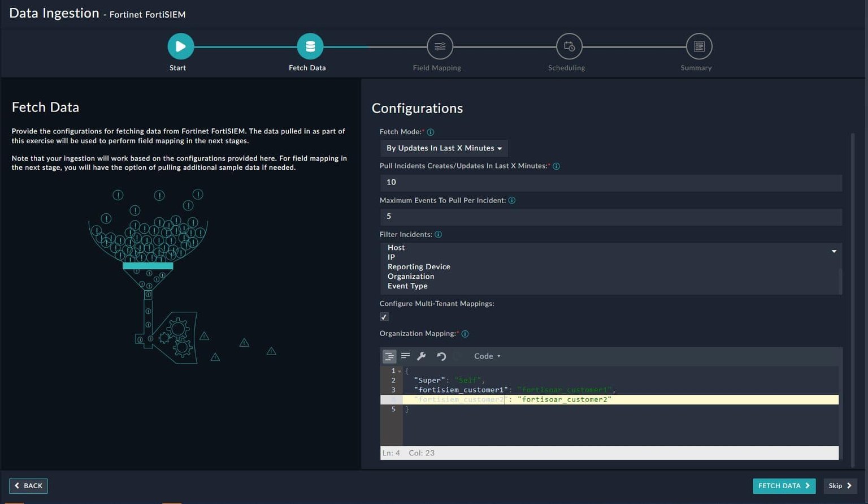Click the Maximum Events info icon
This screenshot has height=504, width=868.
[x=512, y=200]
